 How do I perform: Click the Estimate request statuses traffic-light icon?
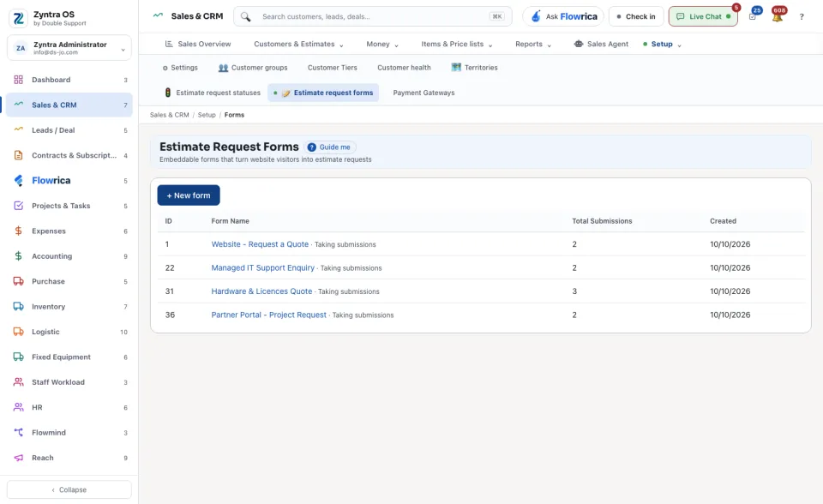click(x=168, y=93)
